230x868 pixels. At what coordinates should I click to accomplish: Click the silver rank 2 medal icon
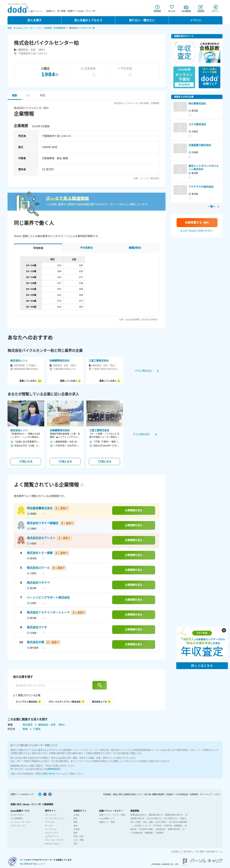[21, 525]
